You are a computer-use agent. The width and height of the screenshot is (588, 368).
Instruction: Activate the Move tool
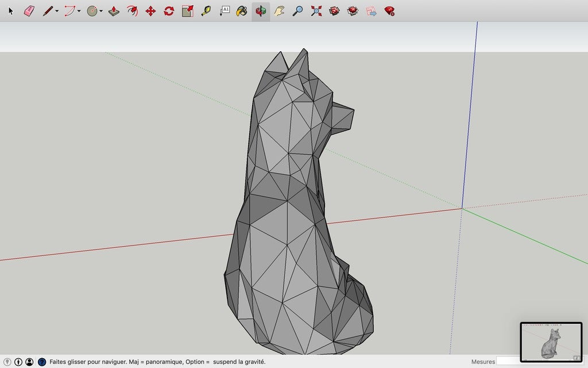152,10
